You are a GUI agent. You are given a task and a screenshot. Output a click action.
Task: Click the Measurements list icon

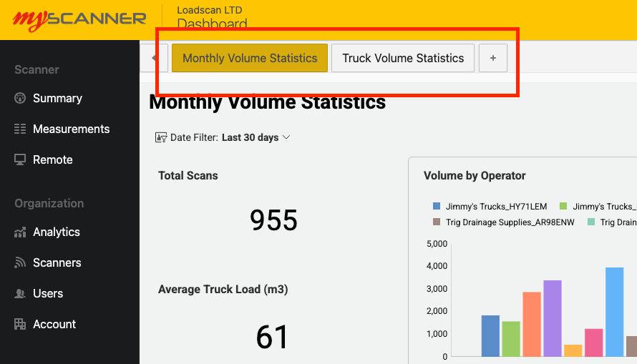tap(20, 129)
